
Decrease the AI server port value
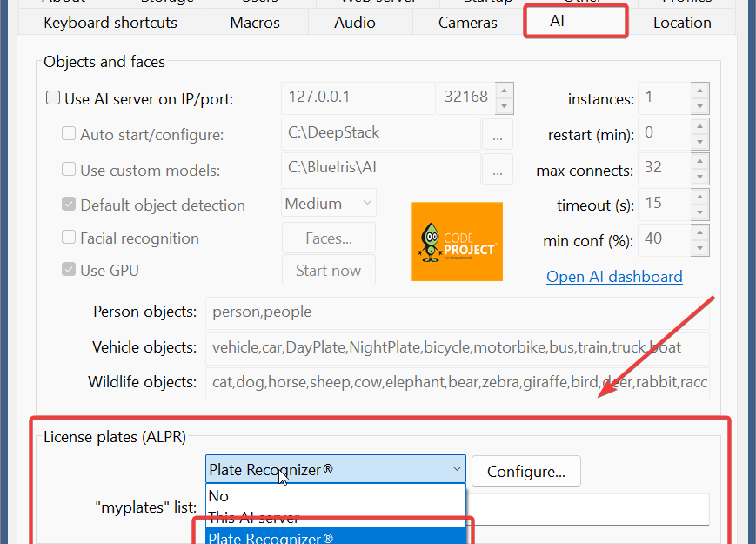pos(505,106)
